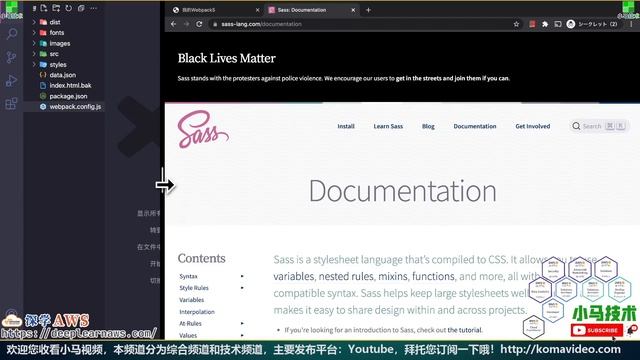Open the Learn Sass nav item
640x360 pixels.
click(x=388, y=126)
